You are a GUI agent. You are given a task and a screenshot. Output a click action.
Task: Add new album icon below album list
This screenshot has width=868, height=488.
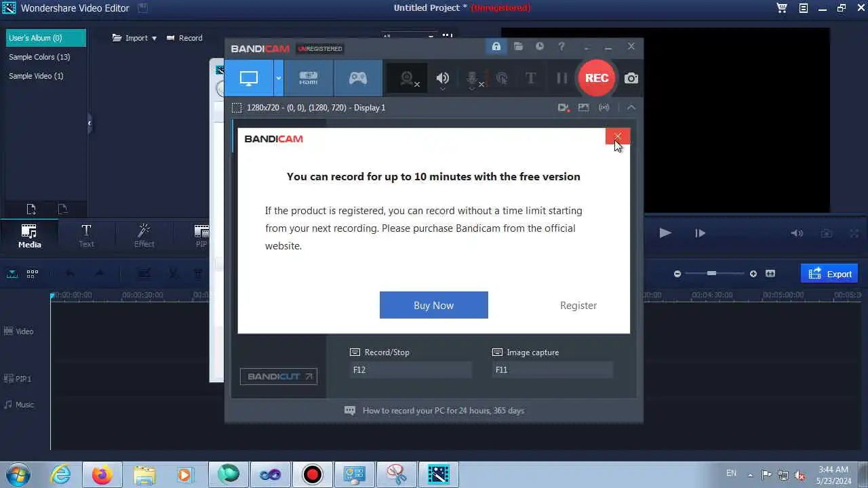[x=31, y=209]
